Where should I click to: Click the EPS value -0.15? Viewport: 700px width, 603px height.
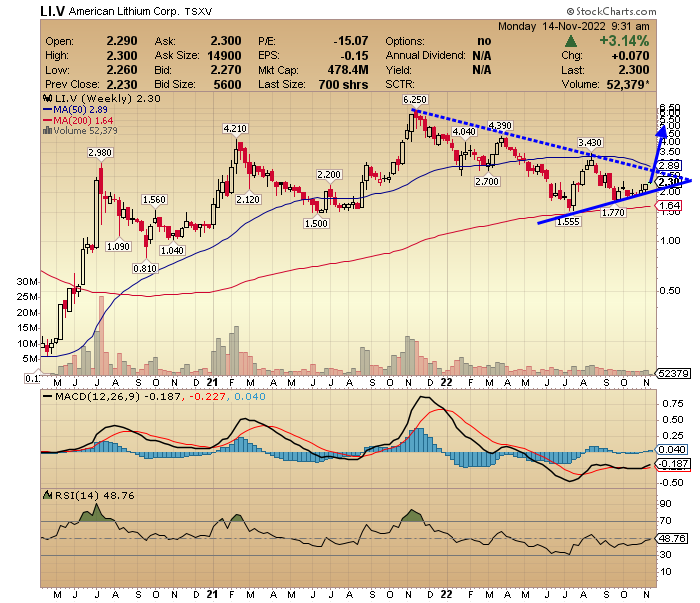(x=354, y=56)
